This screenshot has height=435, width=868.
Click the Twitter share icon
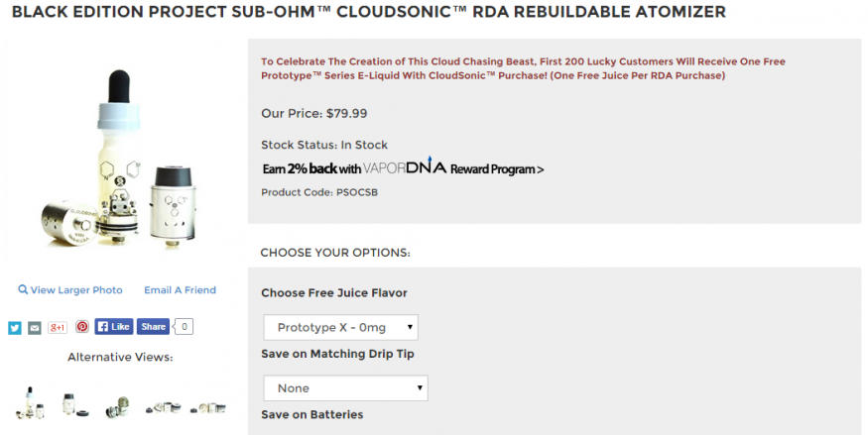click(15, 328)
